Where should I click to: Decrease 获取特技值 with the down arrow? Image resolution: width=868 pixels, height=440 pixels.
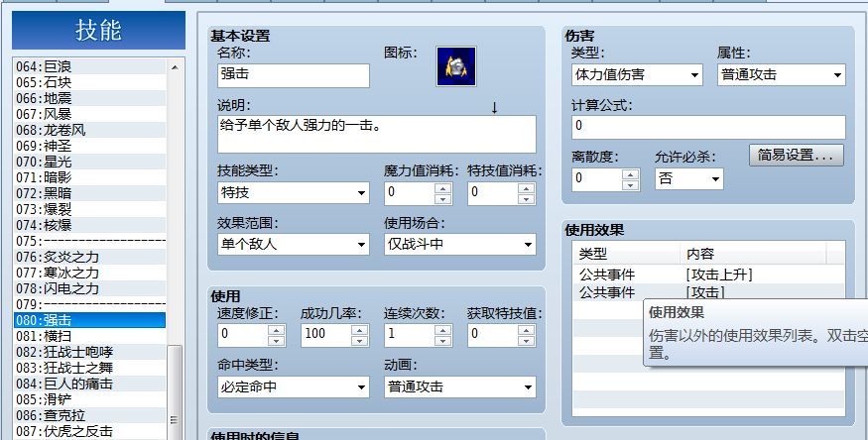(527, 340)
